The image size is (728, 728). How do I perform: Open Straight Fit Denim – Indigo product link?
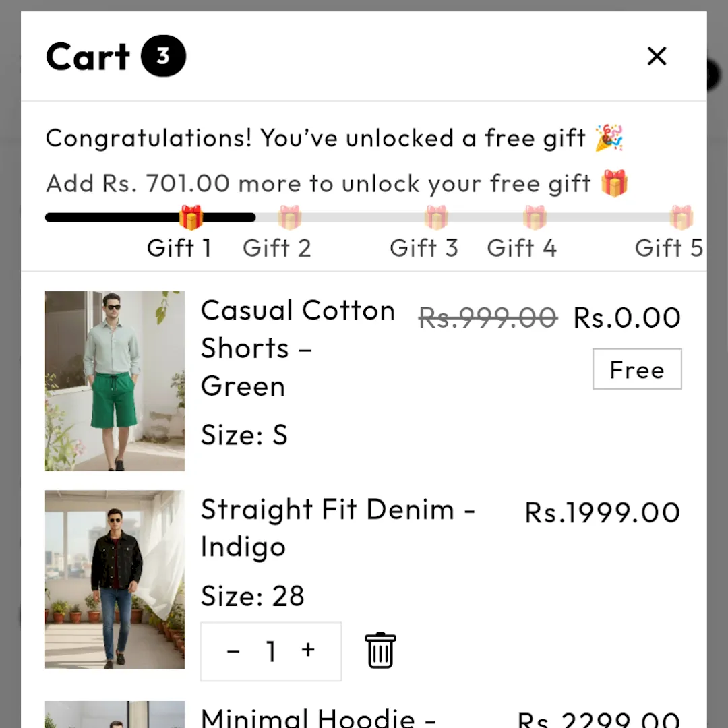337,528
